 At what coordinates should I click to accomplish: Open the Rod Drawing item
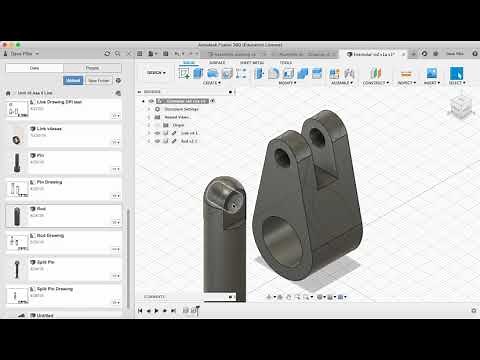pyautogui.click(x=64, y=242)
